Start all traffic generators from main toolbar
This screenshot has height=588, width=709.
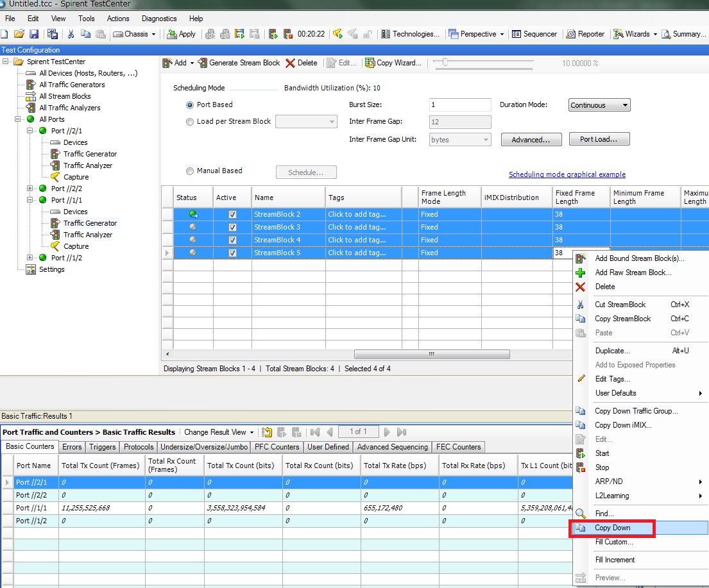coord(273,34)
